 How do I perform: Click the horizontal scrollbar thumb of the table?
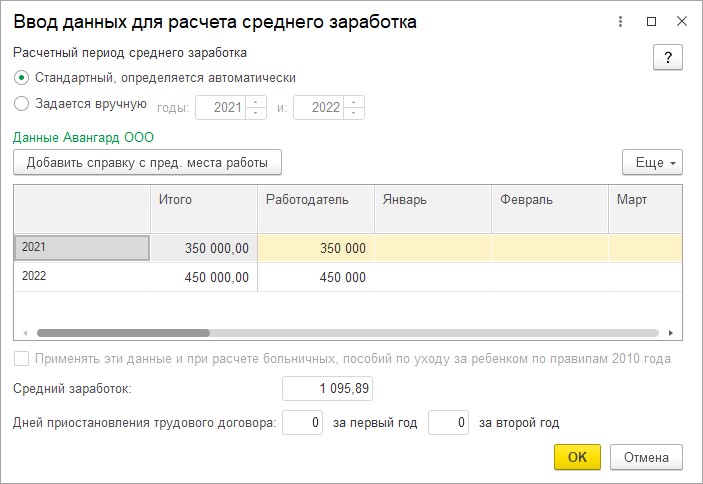click(x=123, y=333)
